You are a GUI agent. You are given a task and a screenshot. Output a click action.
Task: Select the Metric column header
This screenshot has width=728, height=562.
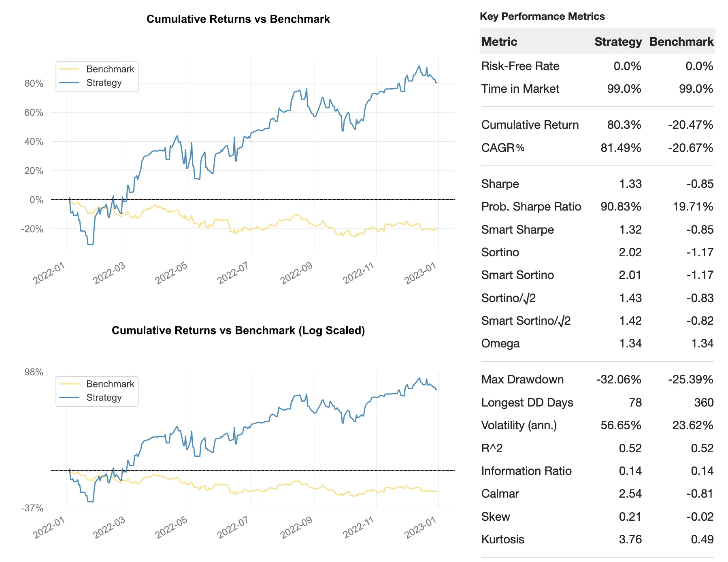pyautogui.click(x=499, y=42)
